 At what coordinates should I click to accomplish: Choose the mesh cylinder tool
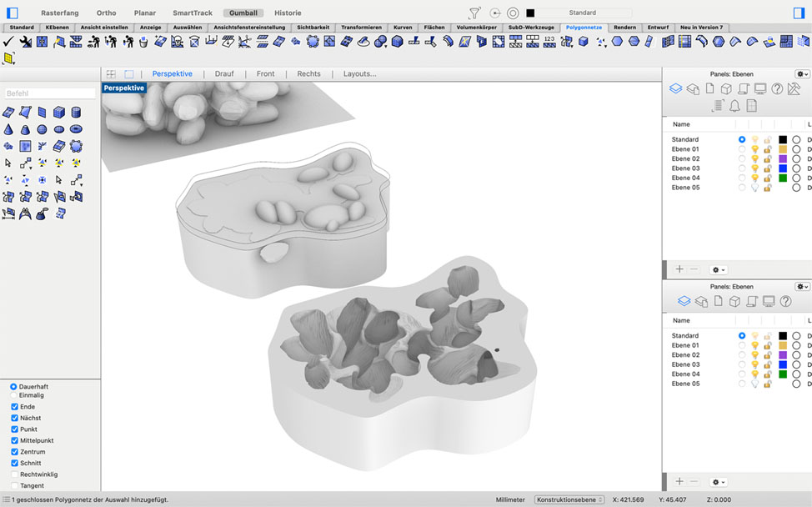tap(76, 112)
